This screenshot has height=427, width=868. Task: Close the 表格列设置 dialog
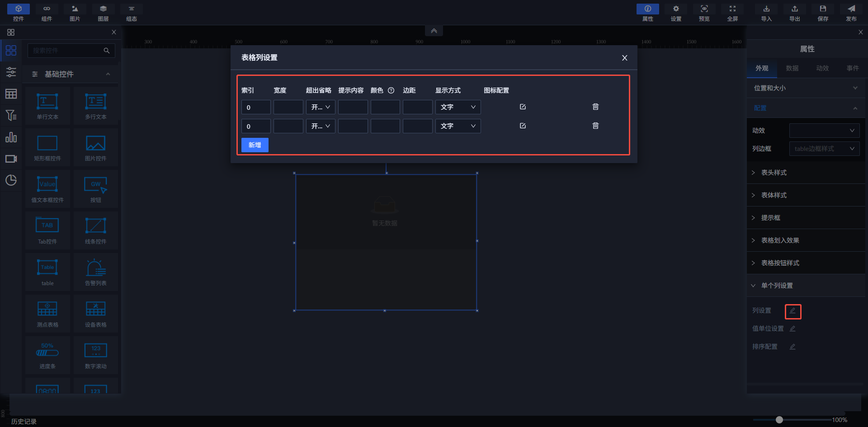point(625,58)
